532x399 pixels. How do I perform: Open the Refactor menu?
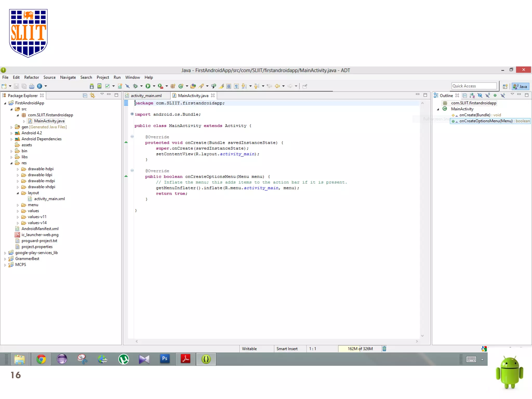(x=31, y=77)
